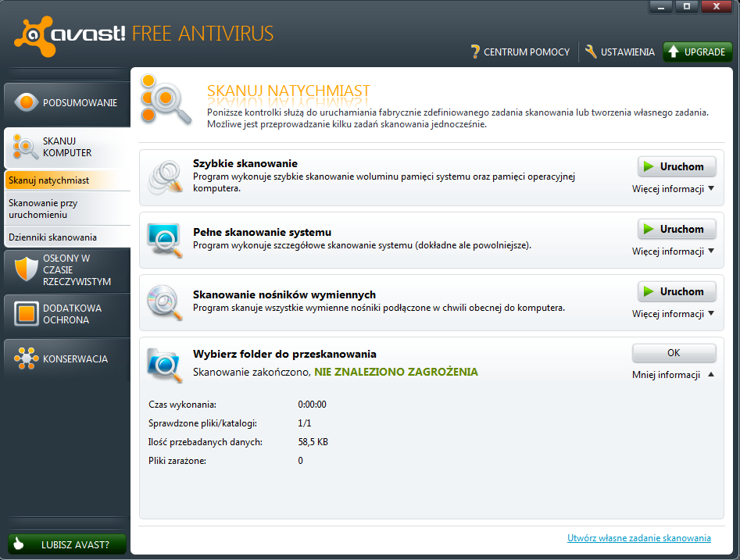Image resolution: width=740 pixels, height=560 pixels.
Task: Click the Konserwacja gear nodes icon
Action: (x=27, y=358)
